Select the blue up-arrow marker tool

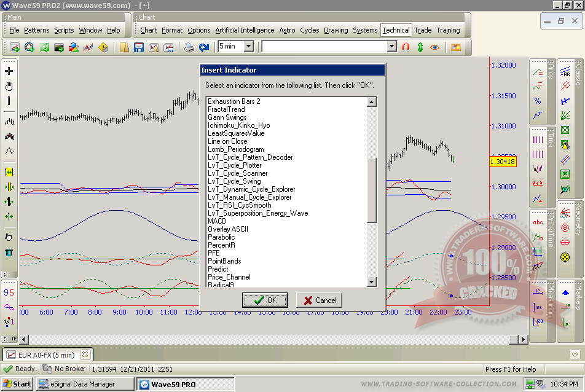(x=565, y=292)
